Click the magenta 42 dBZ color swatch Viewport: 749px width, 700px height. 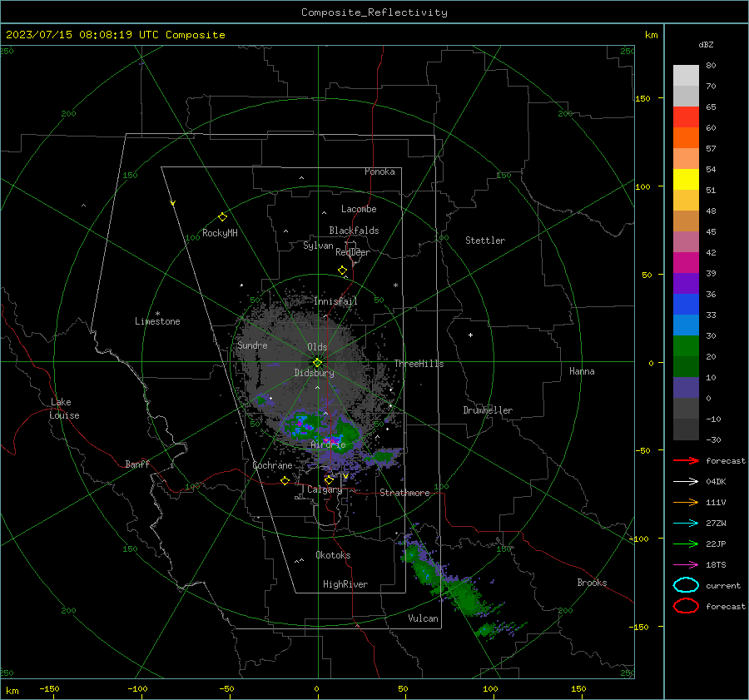(x=686, y=262)
